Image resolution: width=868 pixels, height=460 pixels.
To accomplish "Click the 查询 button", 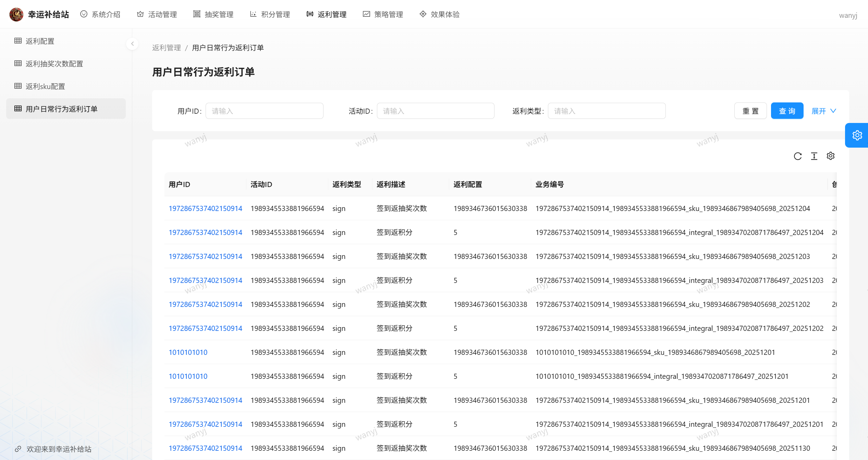I will [x=787, y=111].
